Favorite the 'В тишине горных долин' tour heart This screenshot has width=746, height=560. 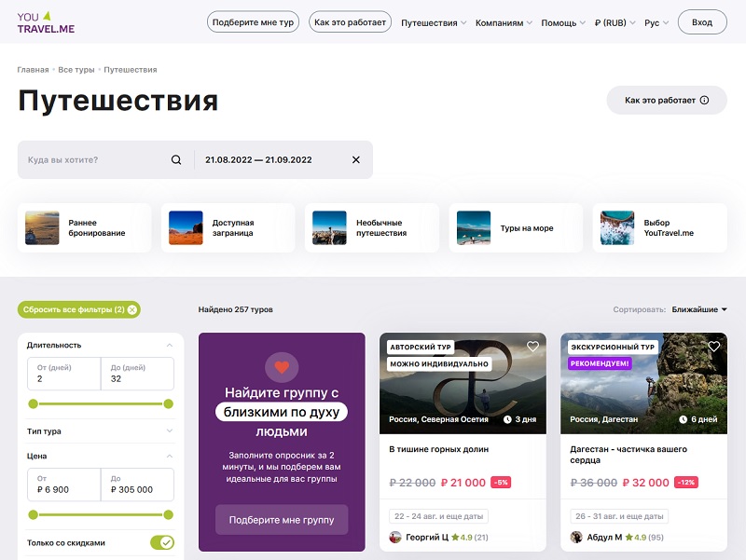click(533, 346)
